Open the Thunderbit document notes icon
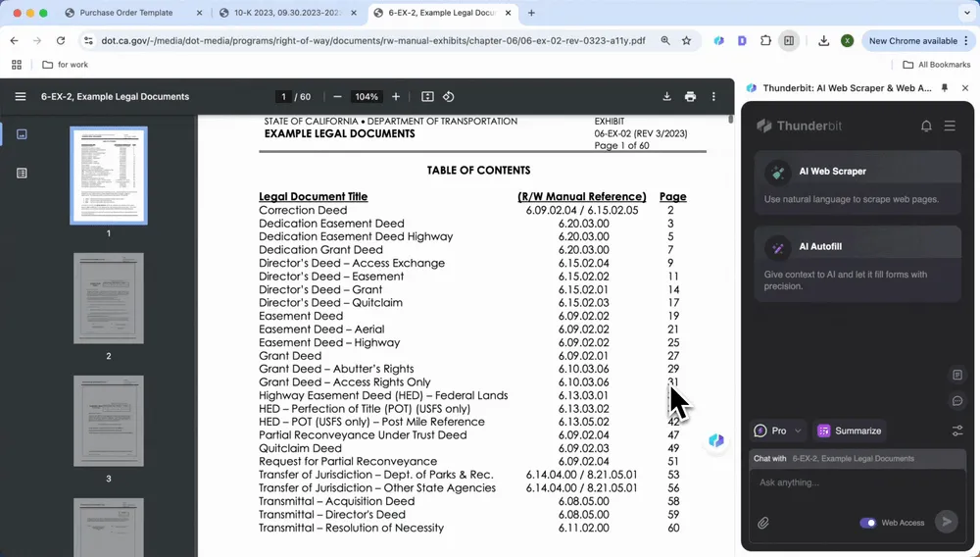The width and height of the screenshot is (980, 557). [x=957, y=375]
